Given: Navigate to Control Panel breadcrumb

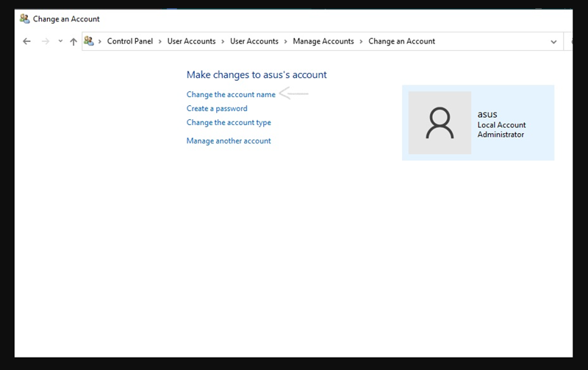Looking at the screenshot, I should point(129,41).
